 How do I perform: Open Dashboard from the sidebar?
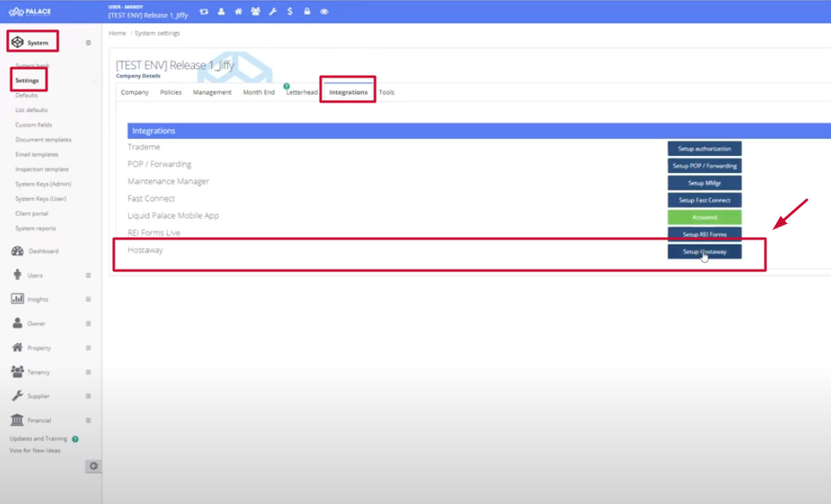pos(43,252)
